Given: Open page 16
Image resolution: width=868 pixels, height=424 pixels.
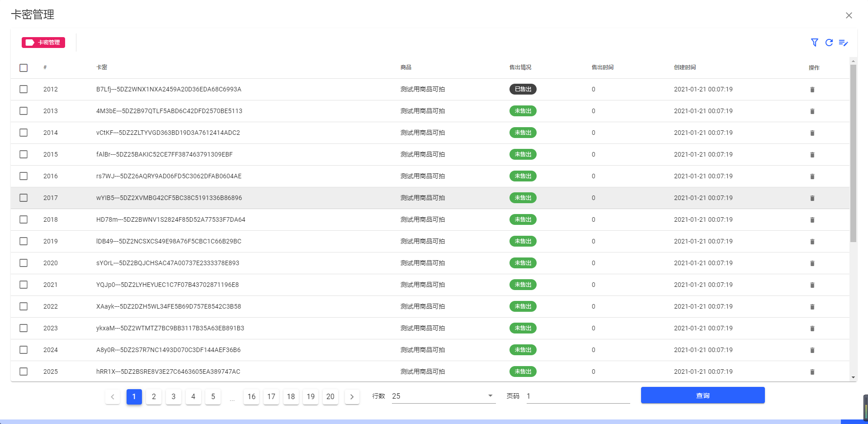Looking at the screenshot, I should [x=251, y=397].
